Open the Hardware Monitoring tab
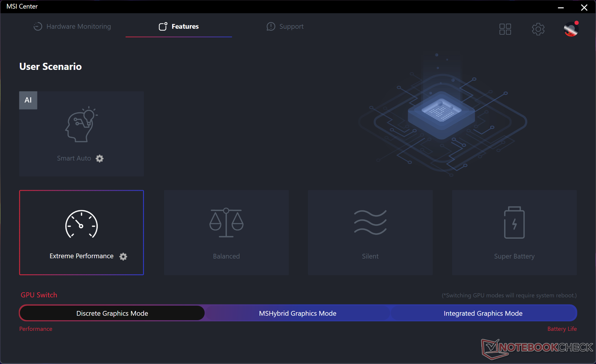The height and width of the screenshot is (364, 596). (x=72, y=26)
